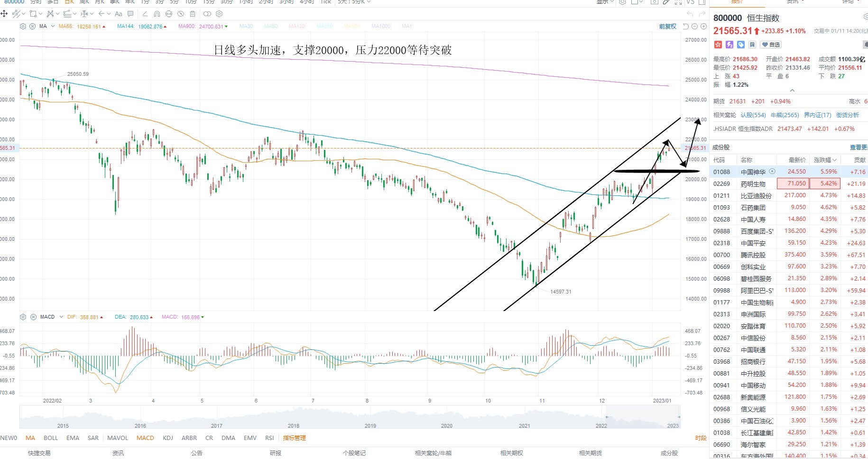Open arrow tool dropdown arrow
The height and width of the screenshot is (459, 868).
(109, 14)
